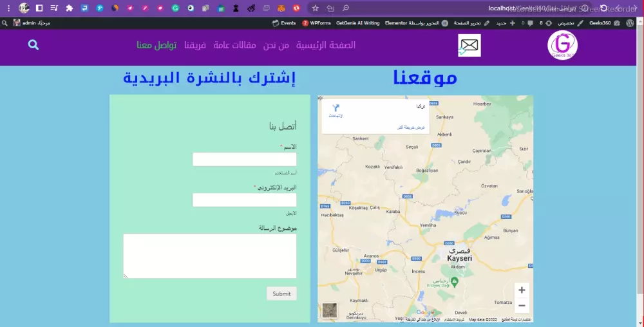Open the تواصل معنا contact page

tap(156, 45)
